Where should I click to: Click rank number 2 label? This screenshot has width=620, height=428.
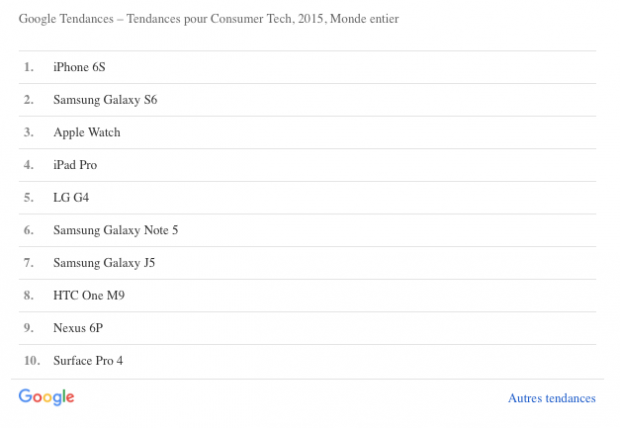[x=28, y=100]
